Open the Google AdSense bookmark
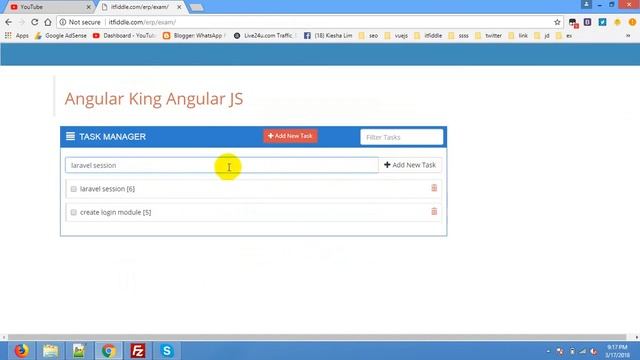 click(x=61, y=36)
